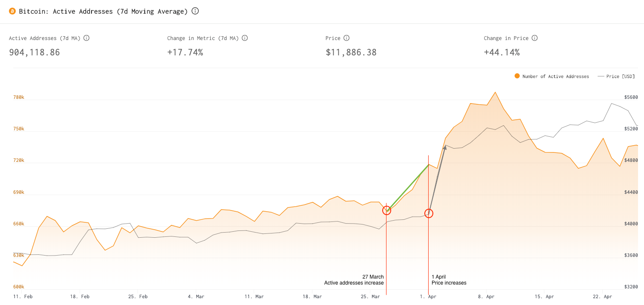Click the 1. Apr date label
The height and width of the screenshot is (305, 644).
pos(428,296)
